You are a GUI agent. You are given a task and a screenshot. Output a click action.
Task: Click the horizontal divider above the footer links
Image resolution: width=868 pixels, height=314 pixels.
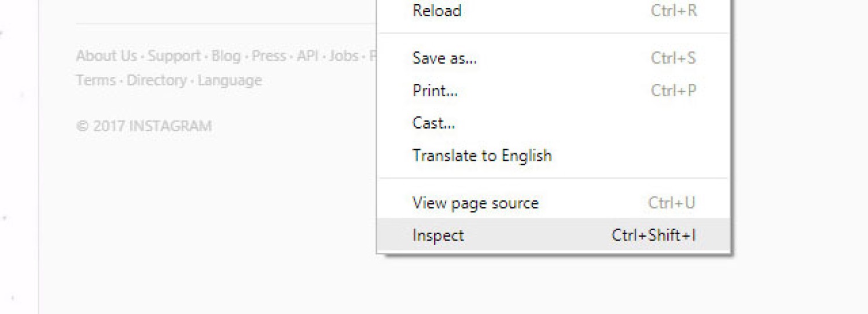(226, 24)
